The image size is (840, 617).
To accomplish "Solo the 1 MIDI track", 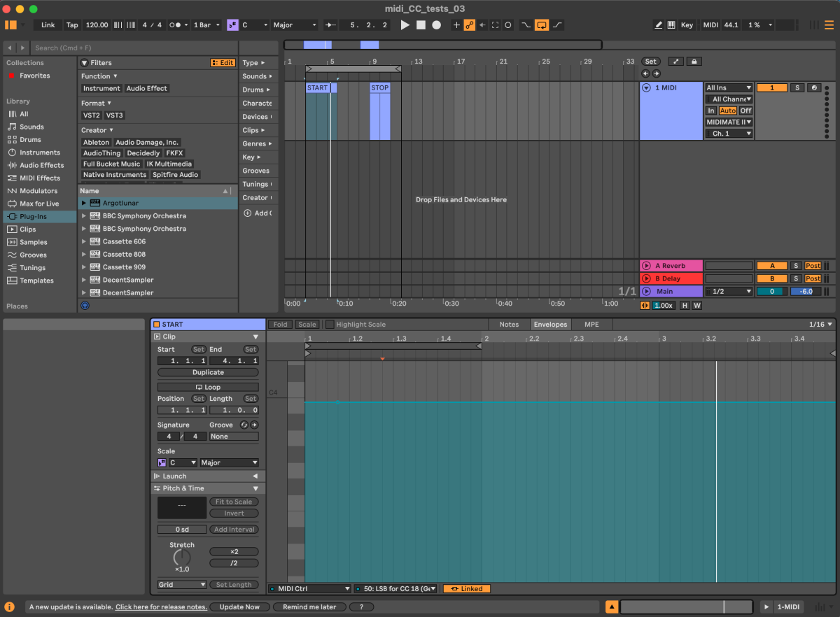I will 797,87.
